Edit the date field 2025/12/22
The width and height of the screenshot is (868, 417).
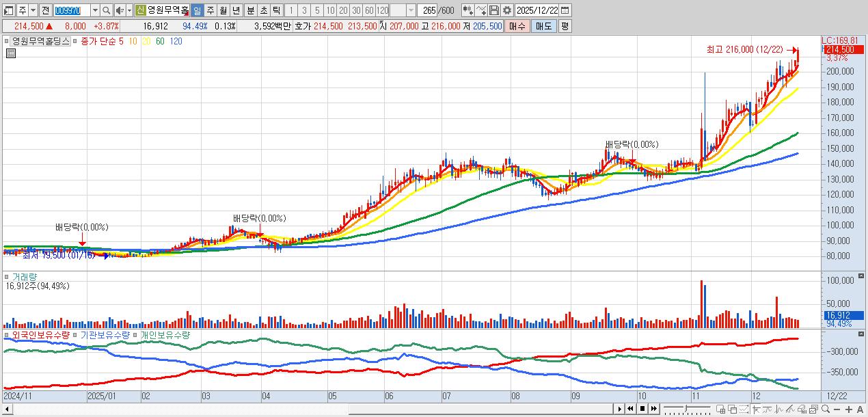click(x=537, y=10)
